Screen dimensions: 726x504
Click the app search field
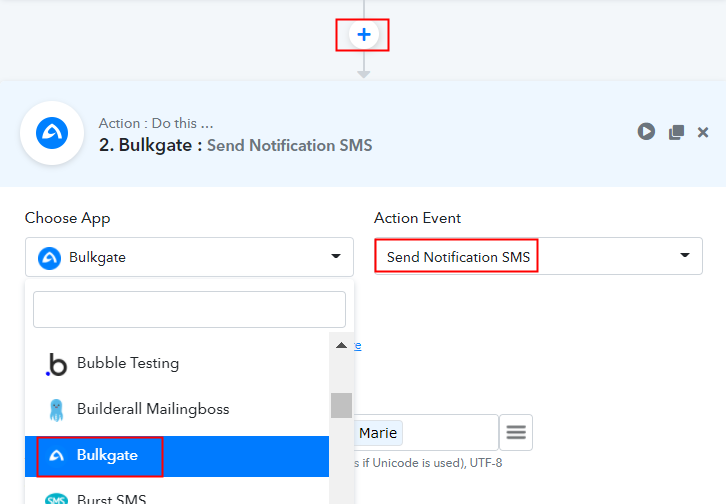(x=189, y=309)
